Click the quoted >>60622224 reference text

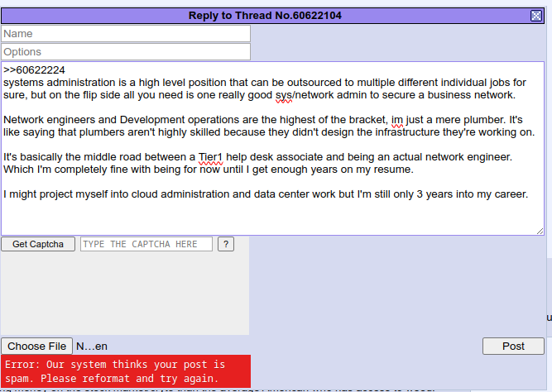pyautogui.click(x=34, y=70)
